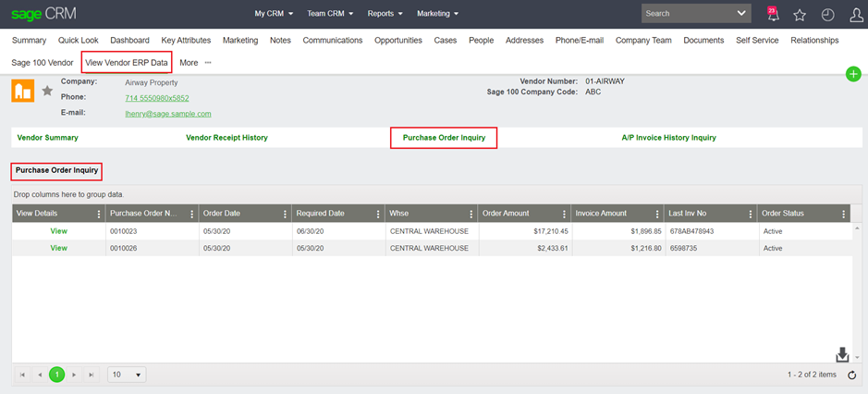Go to the previous grid page
Screen dimensions: 868x394
click(x=40, y=375)
